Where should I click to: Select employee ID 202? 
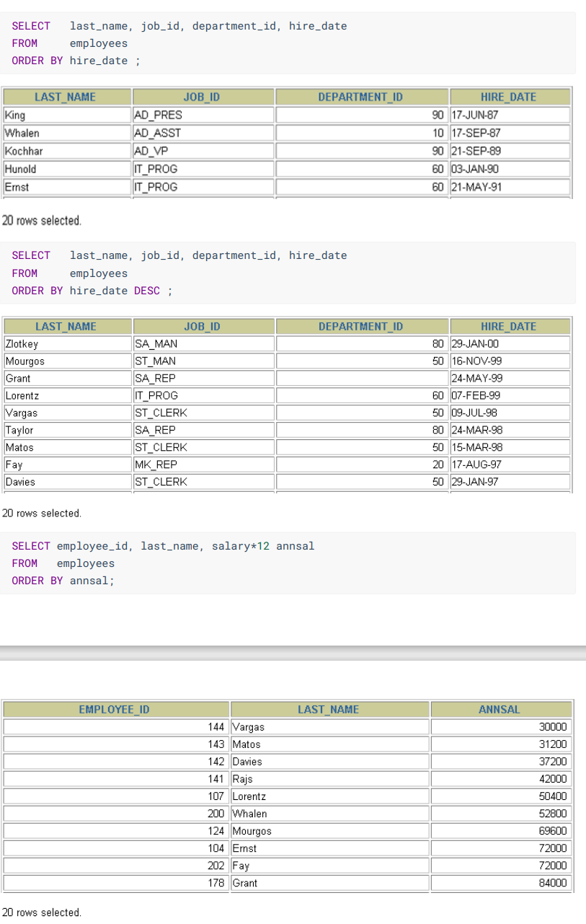[x=116, y=866]
